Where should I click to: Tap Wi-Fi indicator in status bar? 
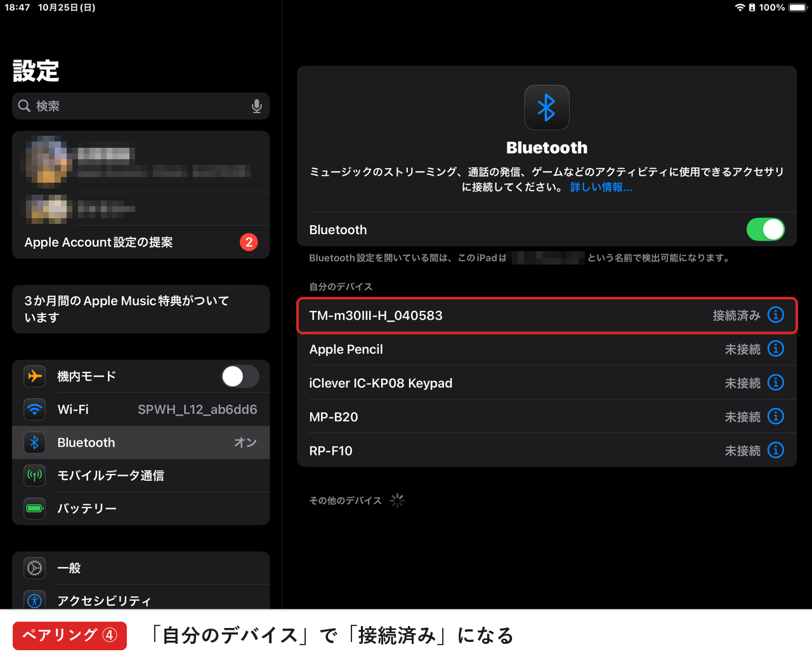740,8
